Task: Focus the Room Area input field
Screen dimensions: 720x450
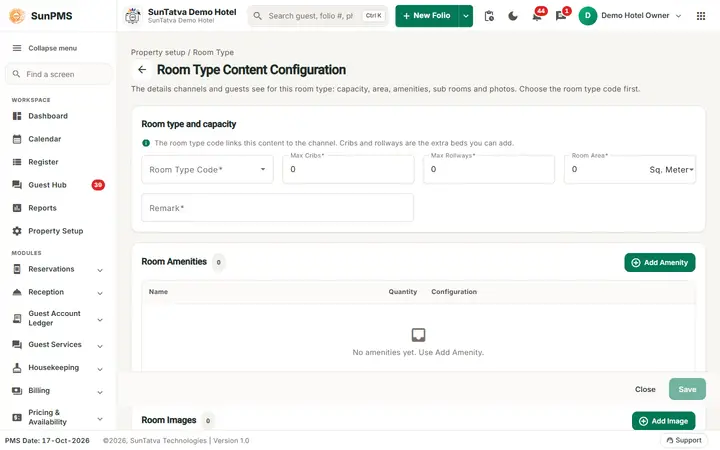Action: coord(605,169)
